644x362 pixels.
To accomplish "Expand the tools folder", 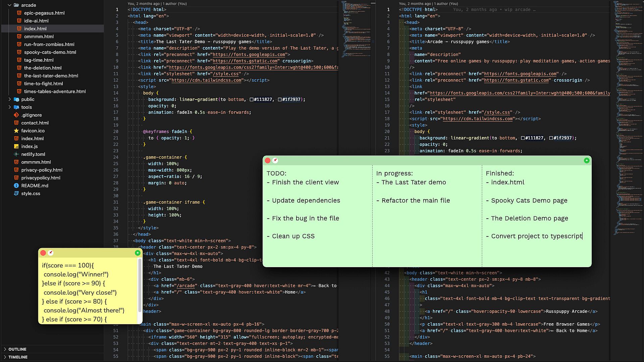I will [x=10, y=107].
